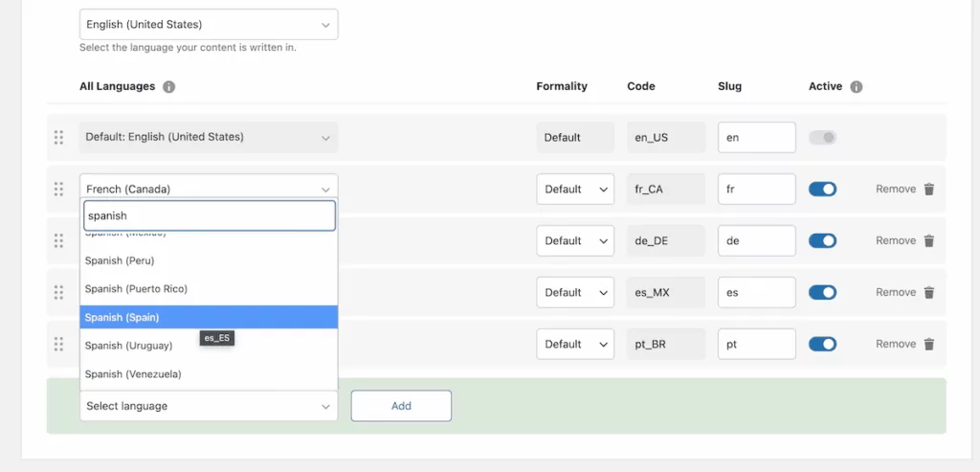The height and width of the screenshot is (472, 980).
Task: Click the drag handle on the es_MX row
Action: pos(58,292)
